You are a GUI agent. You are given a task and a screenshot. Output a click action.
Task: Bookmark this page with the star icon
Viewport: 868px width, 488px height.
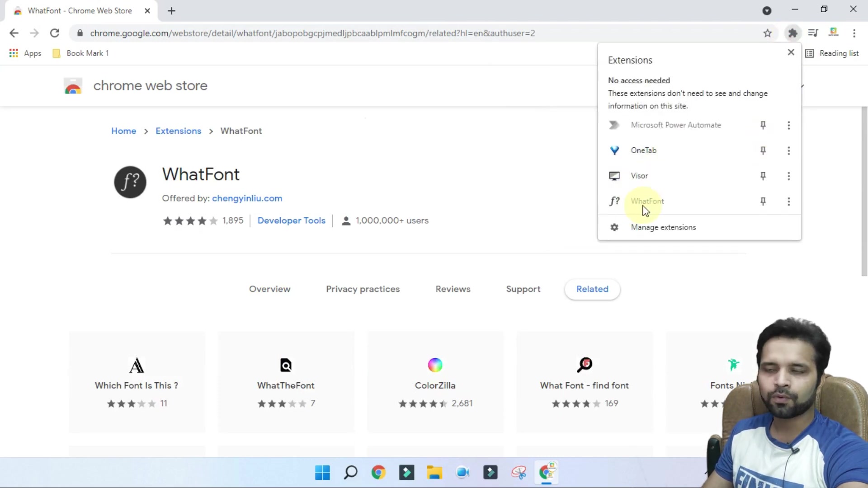click(767, 33)
